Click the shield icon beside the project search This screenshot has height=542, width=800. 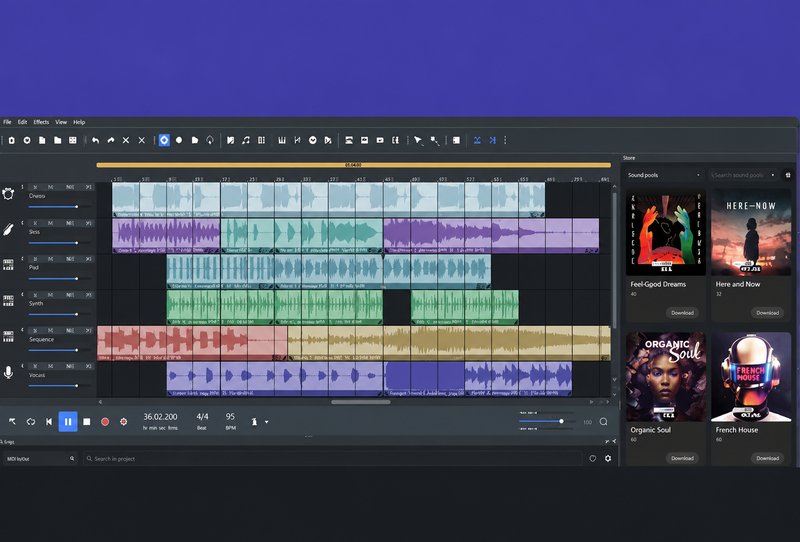coord(592,458)
